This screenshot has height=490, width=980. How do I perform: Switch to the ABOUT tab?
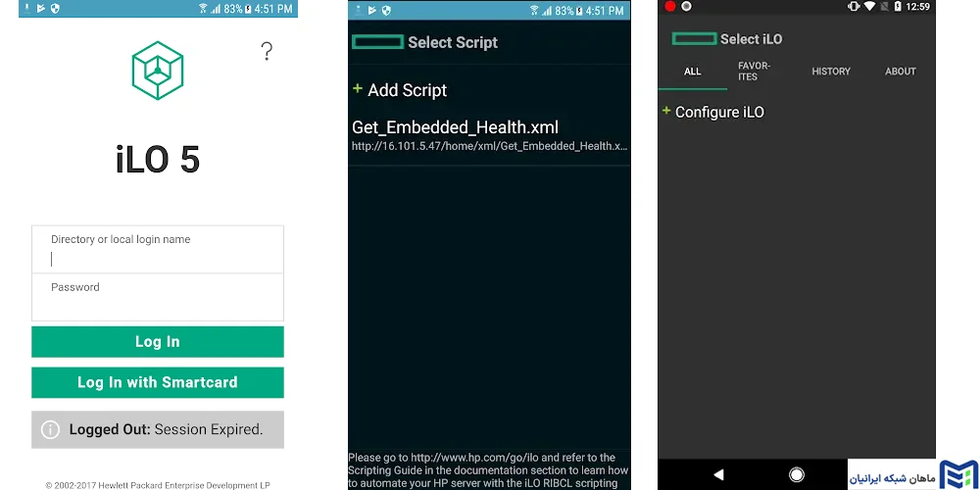[901, 72]
